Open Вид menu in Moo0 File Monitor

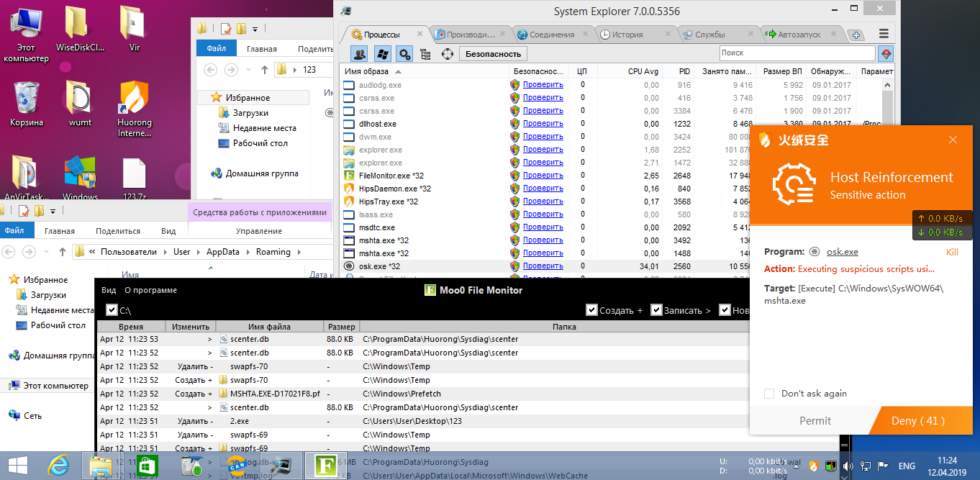click(109, 291)
